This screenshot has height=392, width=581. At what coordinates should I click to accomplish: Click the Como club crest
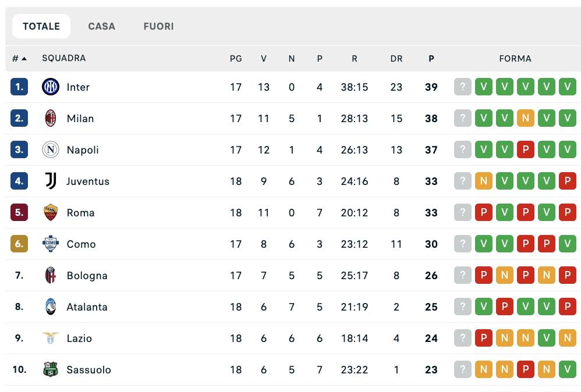pyautogui.click(x=51, y=244)
